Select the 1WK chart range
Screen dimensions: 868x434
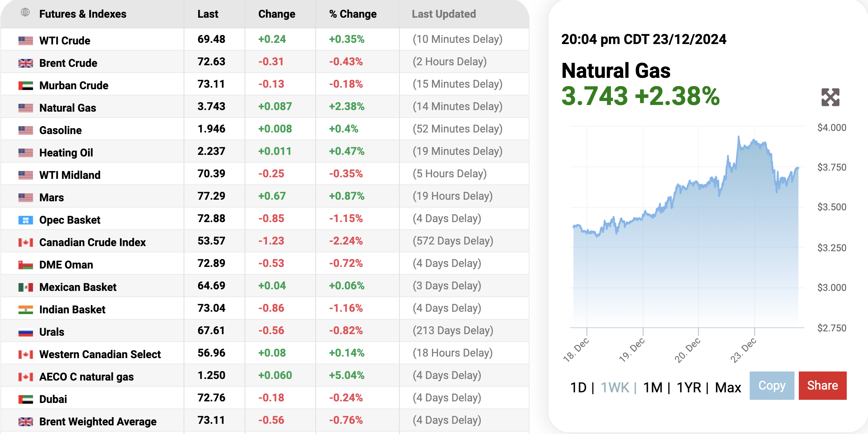pos(615,388)
